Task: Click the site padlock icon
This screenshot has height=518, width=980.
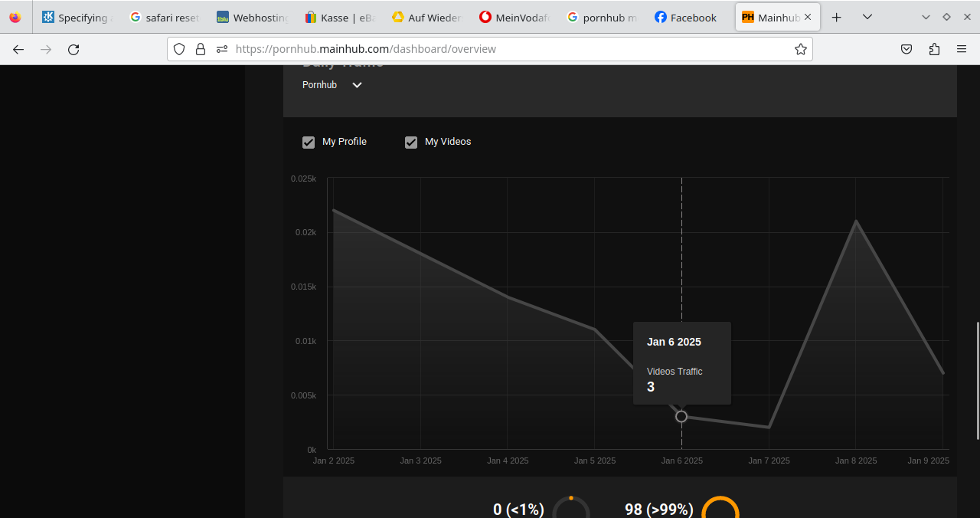Action: [201, 49]
